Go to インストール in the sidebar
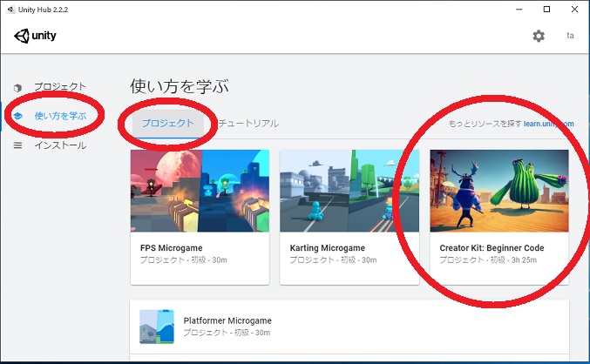 point(60,145)
